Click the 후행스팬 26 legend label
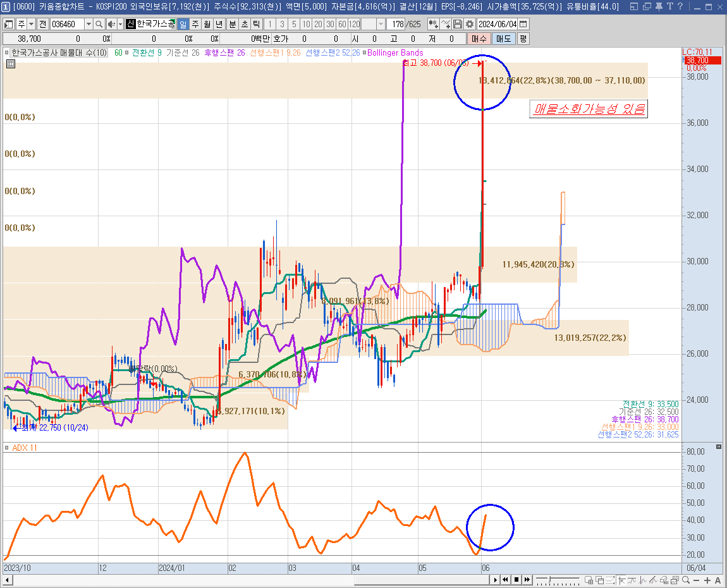The height and width of the screenshot is (588, 727). coord(224,52)
